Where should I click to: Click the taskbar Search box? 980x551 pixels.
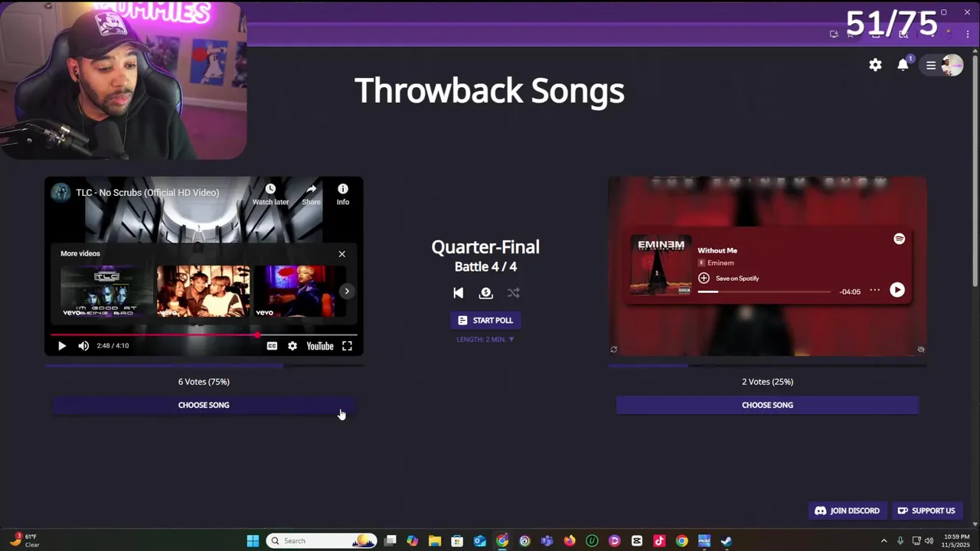322,541
